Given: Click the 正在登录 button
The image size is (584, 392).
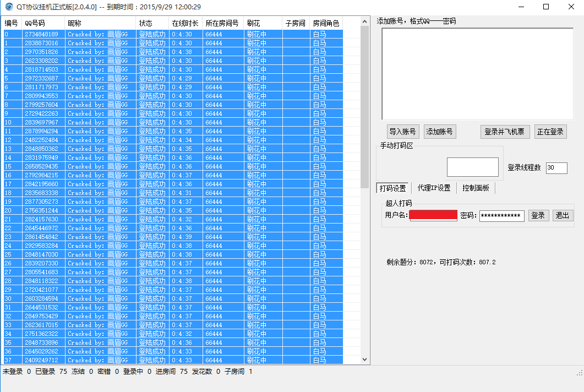Looking at the screenshot, I should click(550, 132).
